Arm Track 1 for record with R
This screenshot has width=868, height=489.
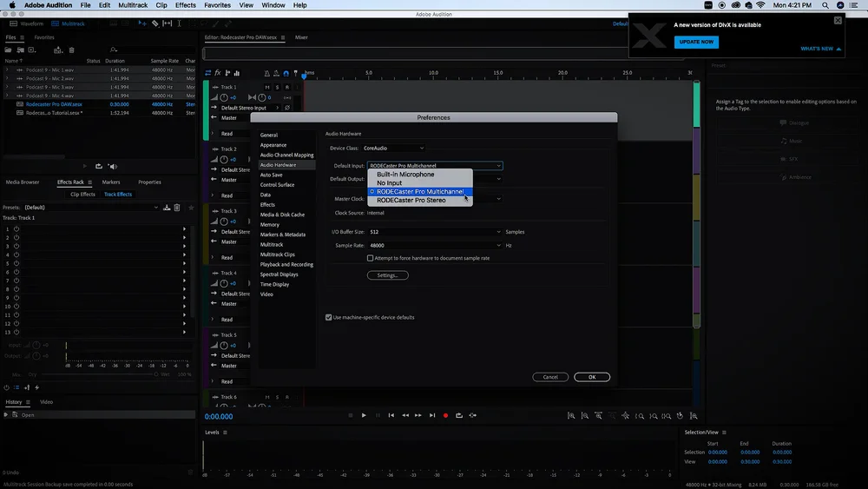pyautogui.click(x=286, y=87)
